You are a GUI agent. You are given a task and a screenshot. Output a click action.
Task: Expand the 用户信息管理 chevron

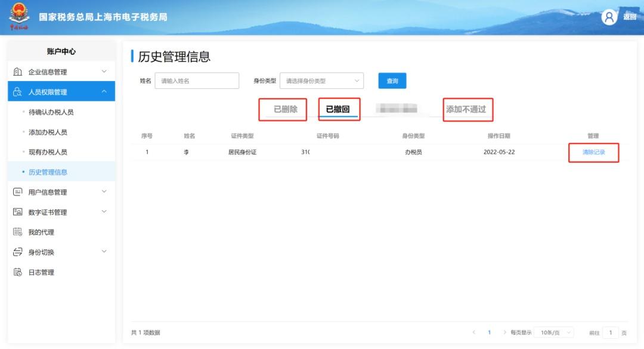coord(104,192)
